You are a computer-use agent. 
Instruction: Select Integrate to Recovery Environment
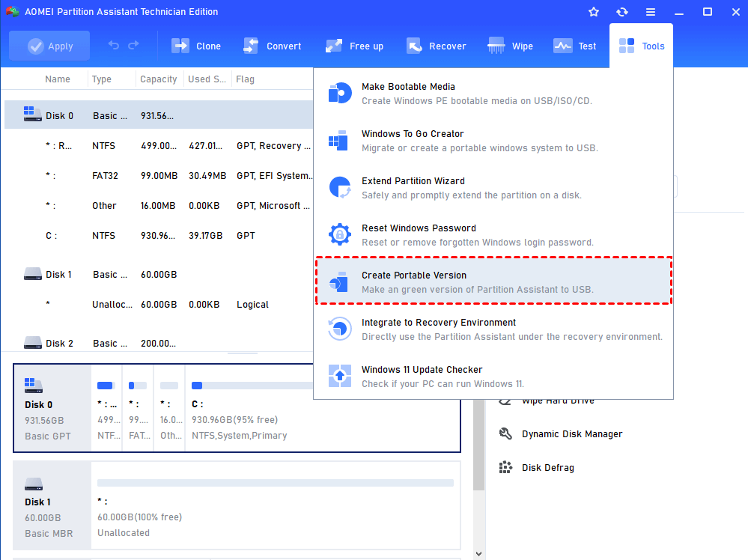click(493, 329)
